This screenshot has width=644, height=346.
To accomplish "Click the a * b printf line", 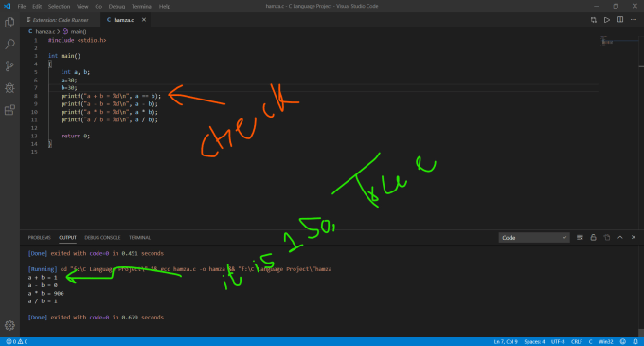I will tap(109, 112).
